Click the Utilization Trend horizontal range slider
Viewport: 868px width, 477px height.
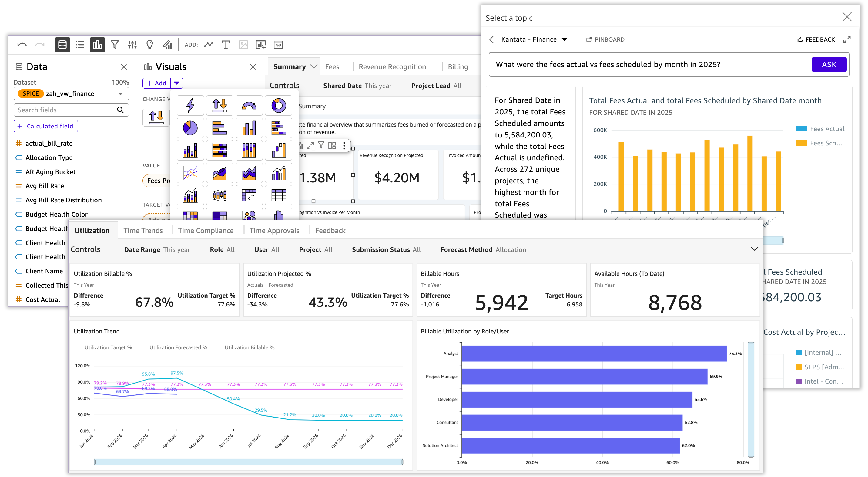click(x=248, y=462)
